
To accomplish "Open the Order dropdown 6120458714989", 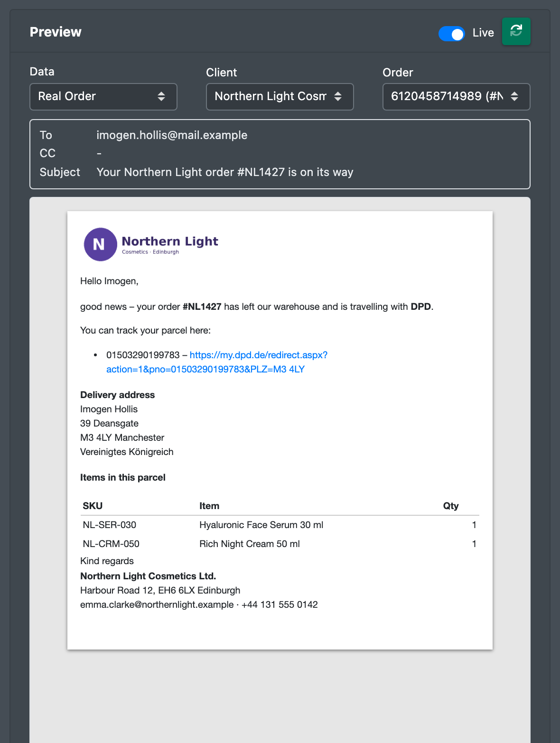I will click(x=457, y=97).
